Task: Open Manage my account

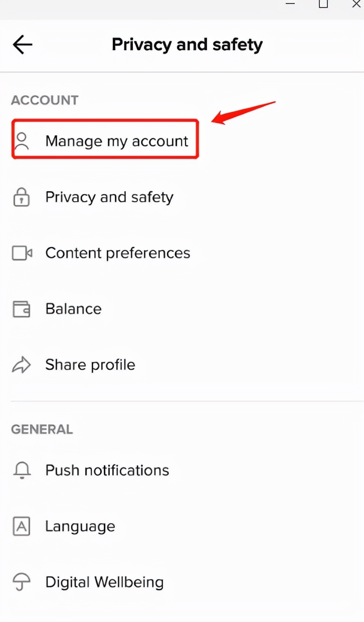Action: point(116,141)
